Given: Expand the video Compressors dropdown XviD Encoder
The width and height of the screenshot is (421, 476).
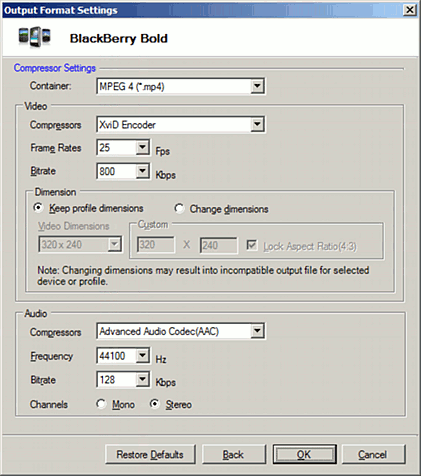Looking at the screenshot, I should [x=181, y=125].
